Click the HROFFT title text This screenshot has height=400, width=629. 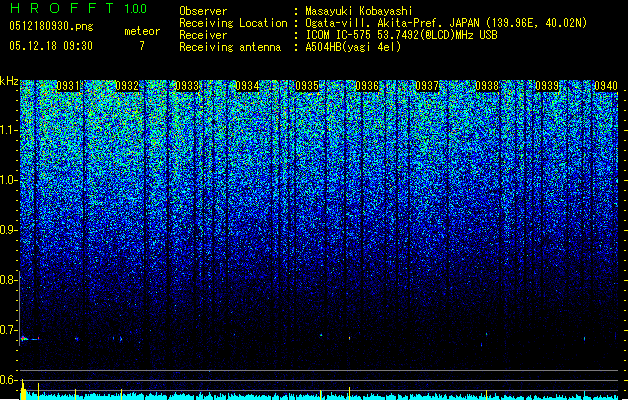pyautogui.click(x=62, y=8)
